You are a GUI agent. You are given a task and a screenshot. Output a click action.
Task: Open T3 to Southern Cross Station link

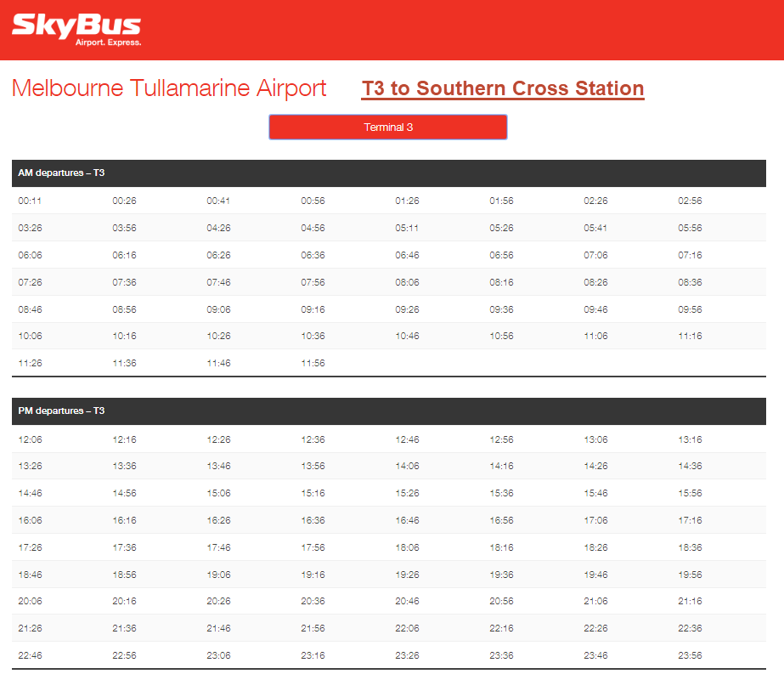[x=503, y=88]
